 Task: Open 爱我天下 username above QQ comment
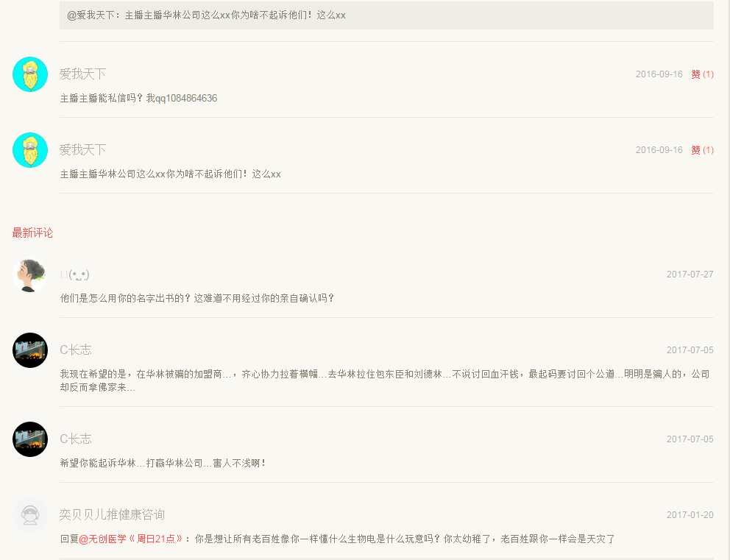[x=83, y=74]
